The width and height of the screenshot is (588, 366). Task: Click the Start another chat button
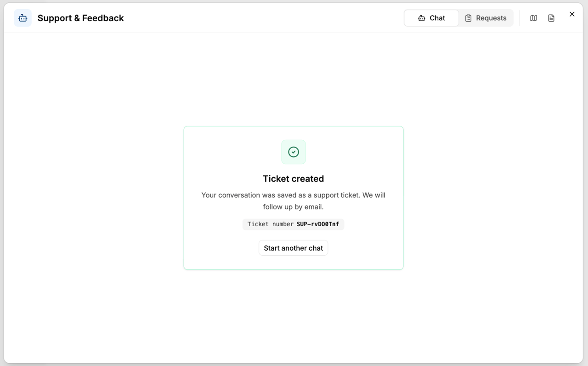click(x=293, y=248)
